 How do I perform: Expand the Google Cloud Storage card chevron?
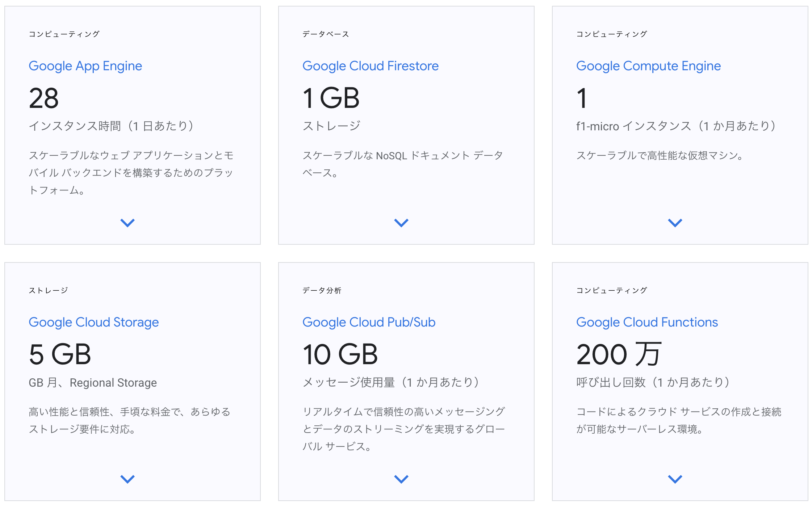click(x=127, y=479)
